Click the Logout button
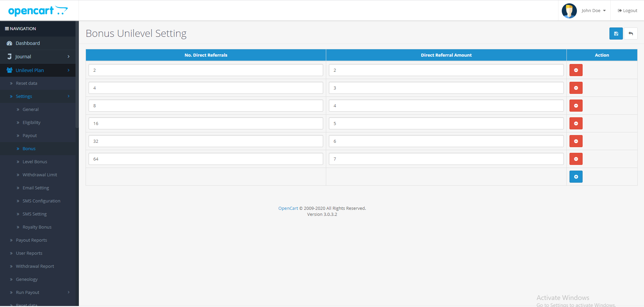The width and height of the screenshot is (644, 307). [627, 10]
